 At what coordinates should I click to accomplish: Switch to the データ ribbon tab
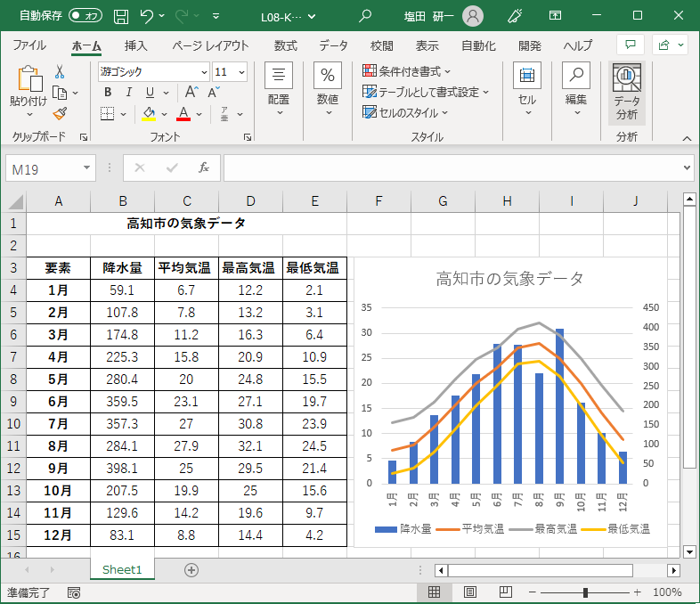click(333, 45)
